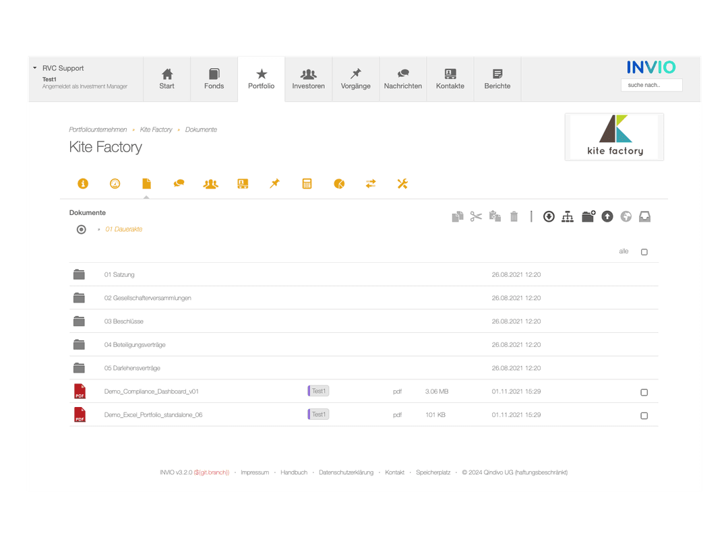Image resolution: width=728 pixels, height=560 pixels.
Task: Go to the Berichte tab
Action: 497,79
